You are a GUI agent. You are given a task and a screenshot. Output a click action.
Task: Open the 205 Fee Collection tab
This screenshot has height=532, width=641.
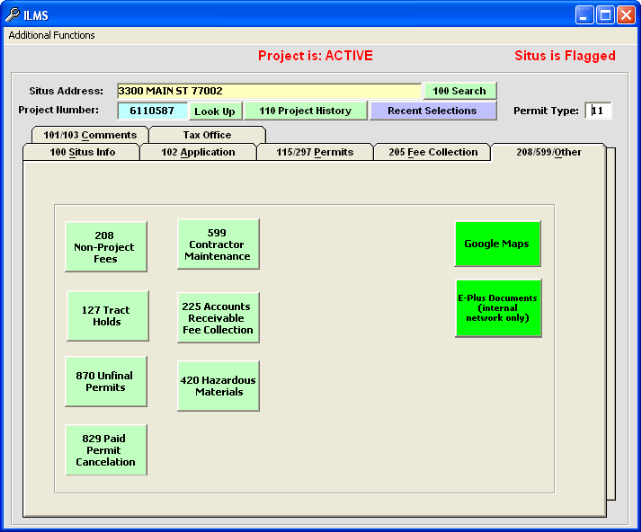(432, 152)
